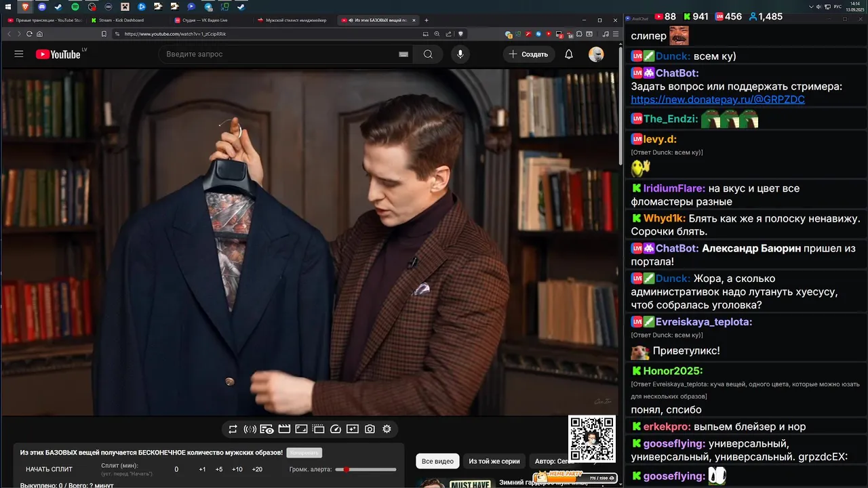Viewport: 868px width, 488px height.
Task: Take a screenshot with camera icon
Action: 370,429
